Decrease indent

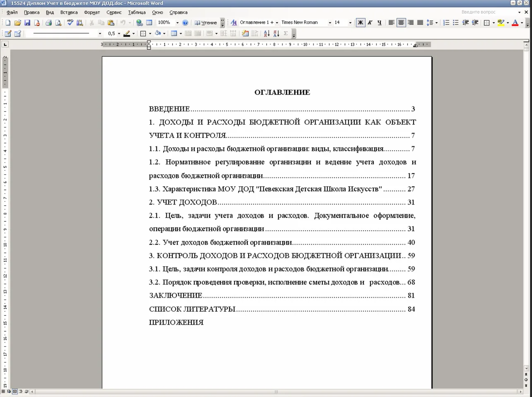pos(465,23)
